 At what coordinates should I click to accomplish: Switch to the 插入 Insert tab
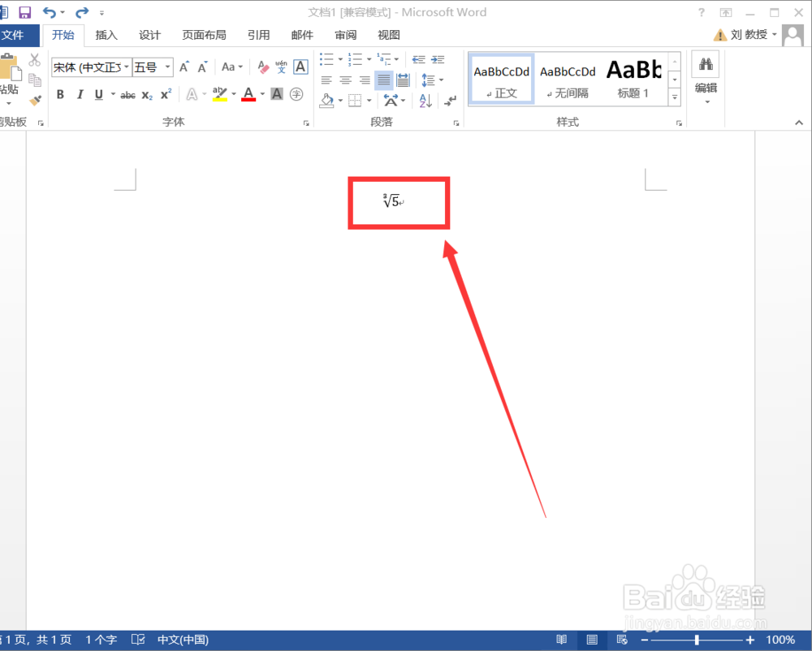[106, 35]
